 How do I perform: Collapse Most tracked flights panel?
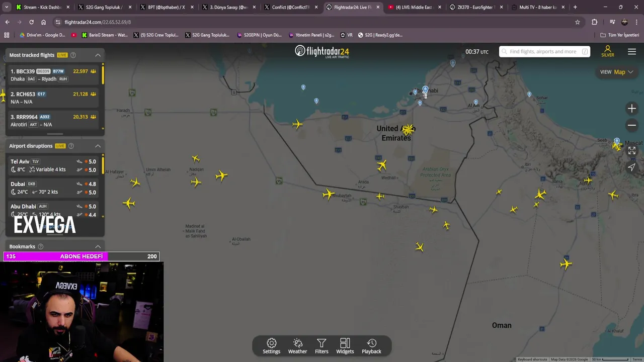98,55
